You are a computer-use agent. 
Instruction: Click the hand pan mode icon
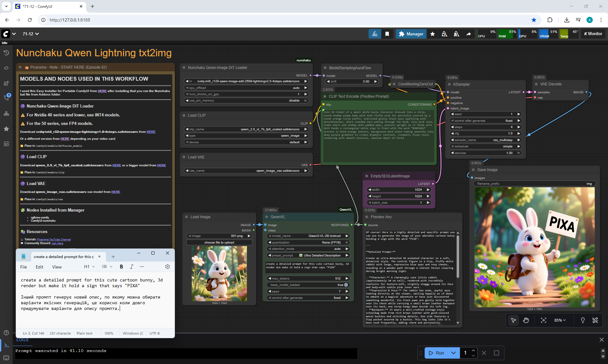526,320
